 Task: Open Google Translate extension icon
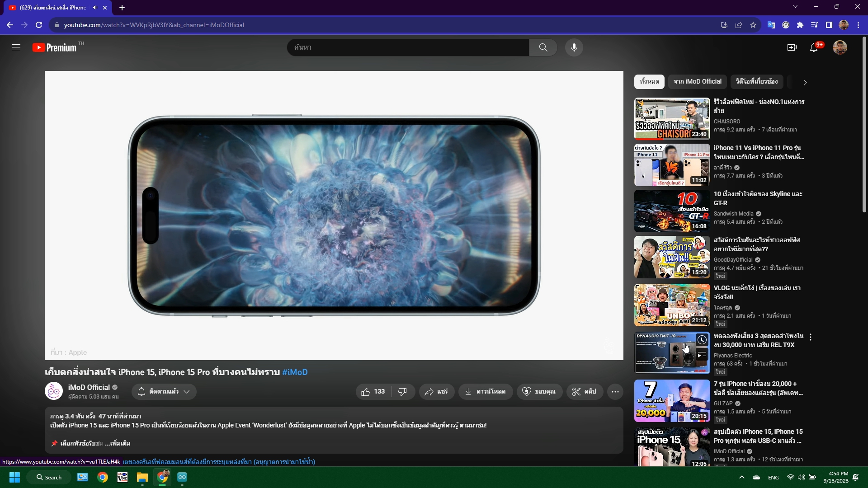[x=771, y=25]
